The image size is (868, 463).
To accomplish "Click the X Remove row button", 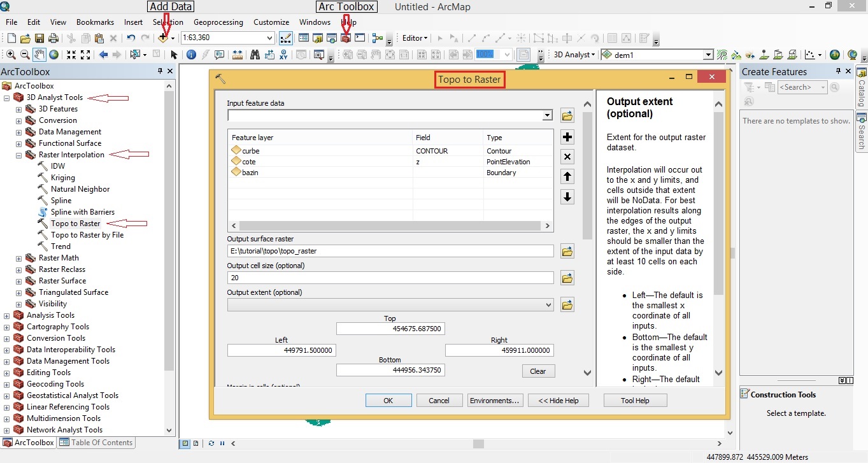I will point(567,157).
